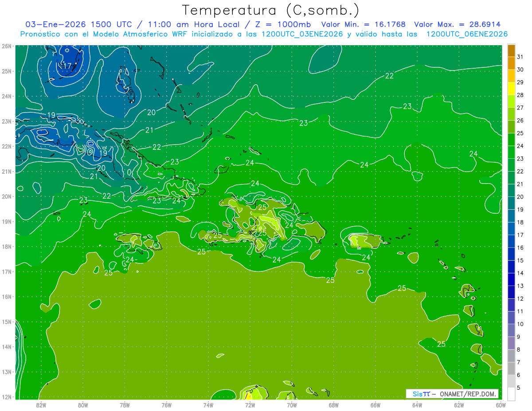Click white swatch below legend value 5
Viewport: 532px width, 411px height.
511,394
